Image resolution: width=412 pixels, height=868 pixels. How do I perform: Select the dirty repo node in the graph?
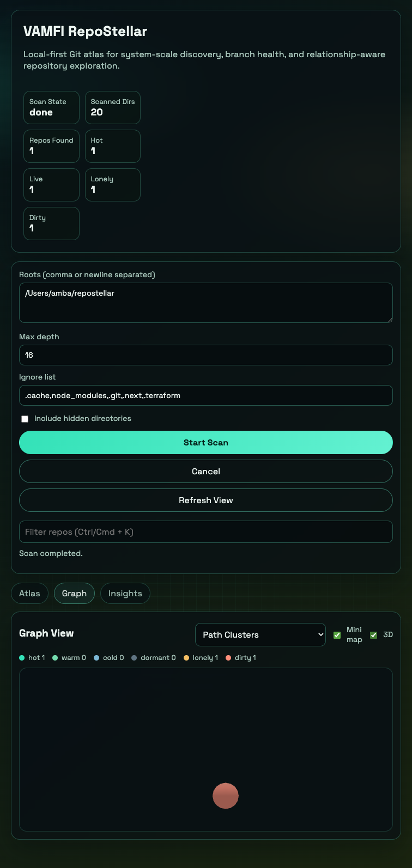point(226,796)
